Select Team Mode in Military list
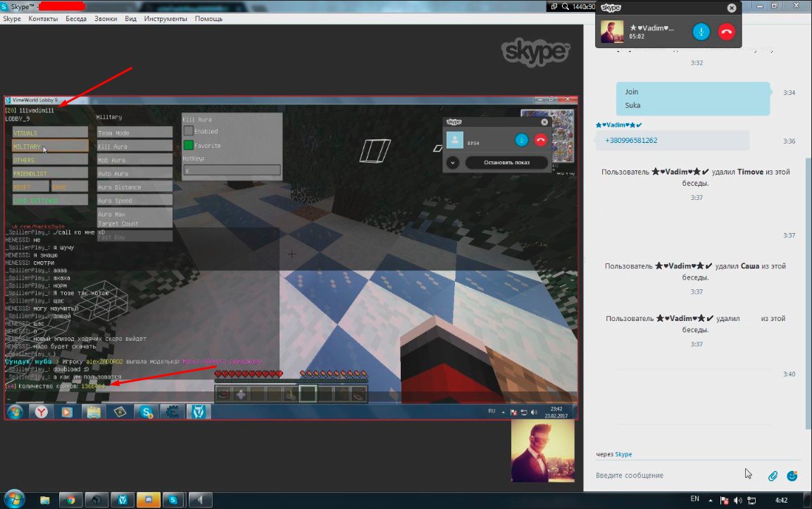The image size is (812, 509). [x=135, y=132]
